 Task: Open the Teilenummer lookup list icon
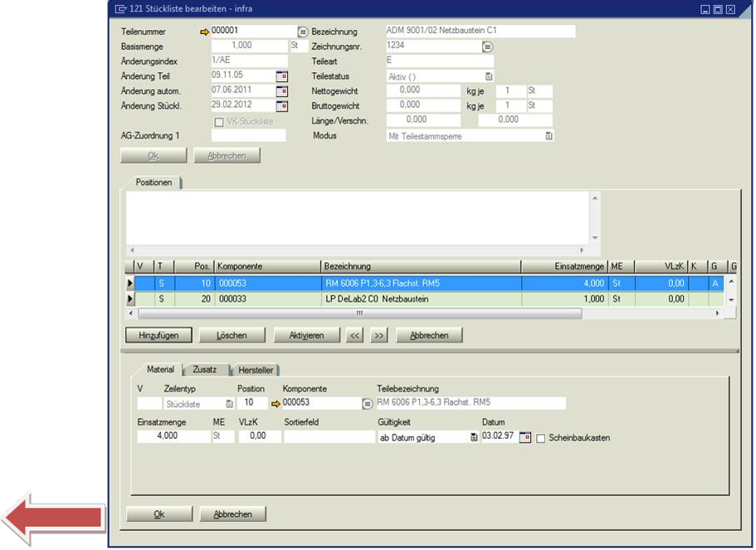pyautogui.click(x=303, y=32)
